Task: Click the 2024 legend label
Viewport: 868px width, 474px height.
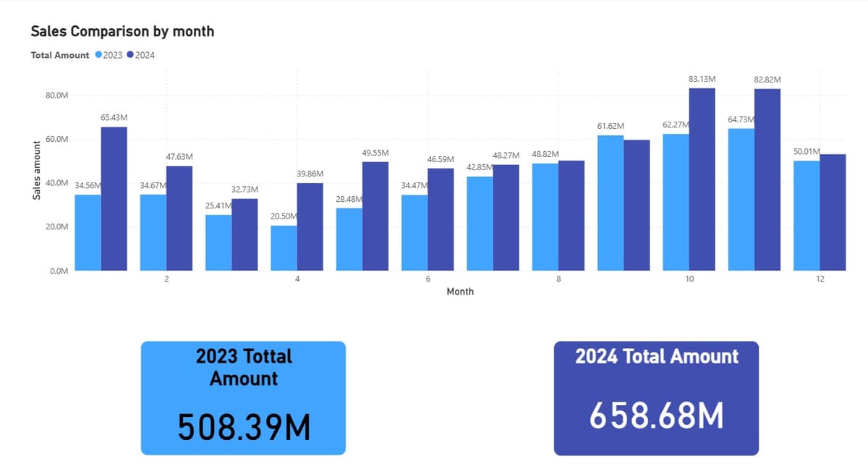Action: point(145,55)
